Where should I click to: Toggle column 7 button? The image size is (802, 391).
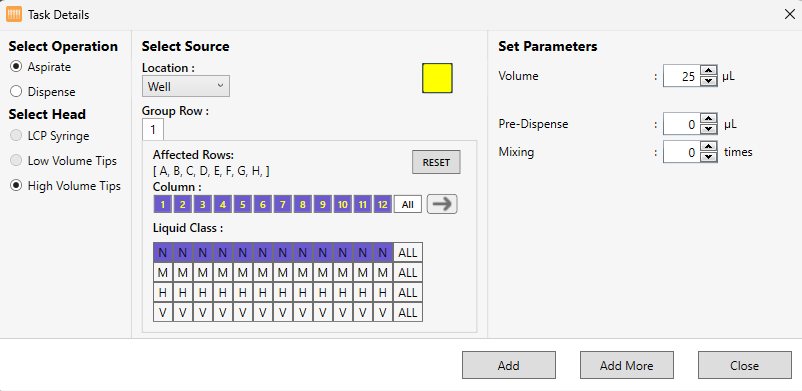coord(282,204)
